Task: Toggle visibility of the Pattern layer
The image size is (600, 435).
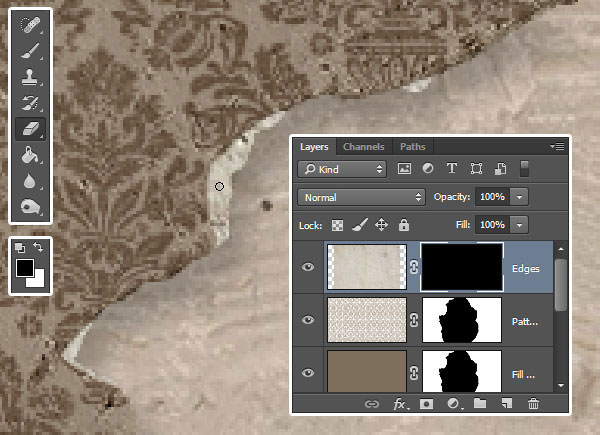Action: pyautogui.click(x=308, y=320)
